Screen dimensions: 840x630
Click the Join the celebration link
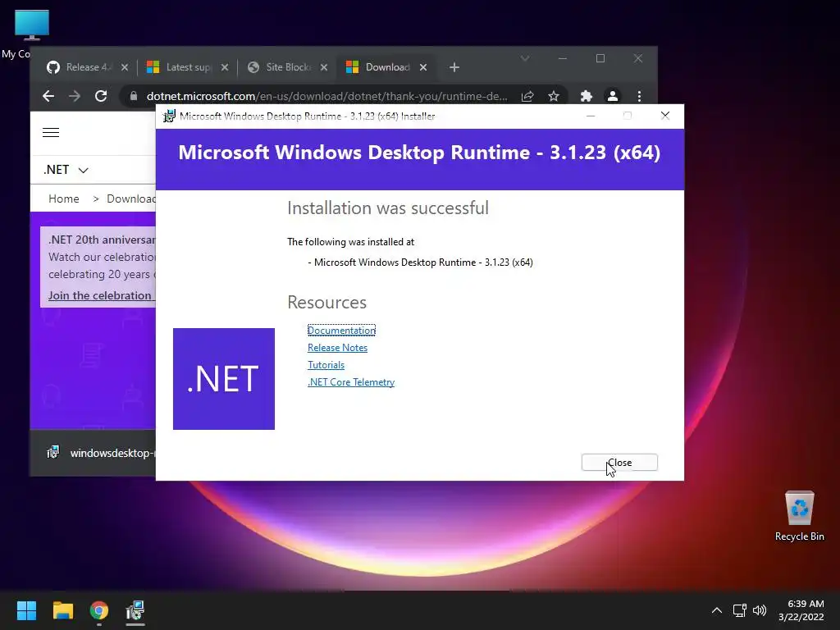[100, 295]
